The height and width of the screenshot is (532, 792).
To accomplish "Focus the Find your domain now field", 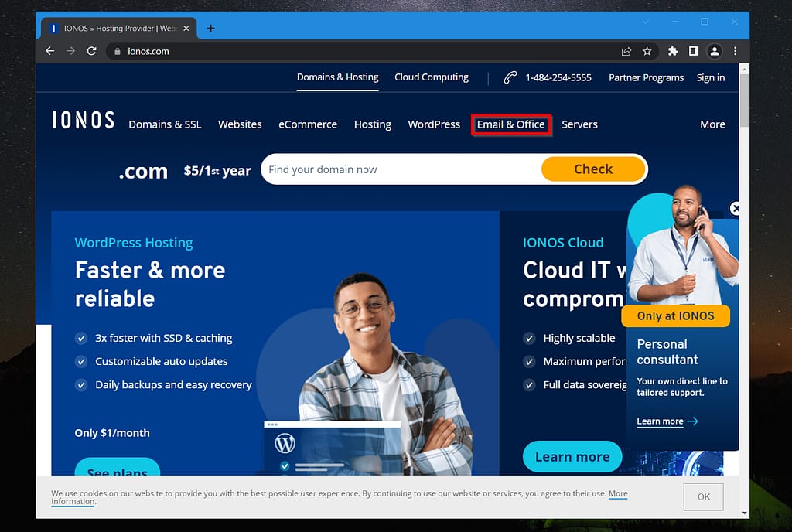I will coord(401,169).
